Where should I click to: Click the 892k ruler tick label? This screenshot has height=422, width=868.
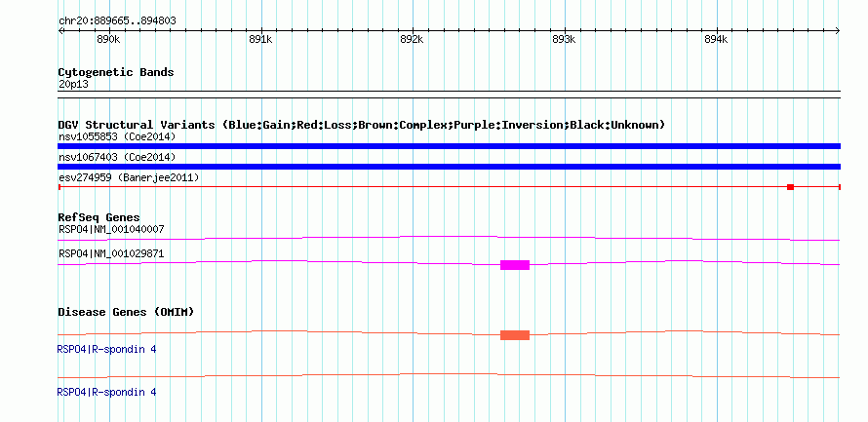point(412,39)
